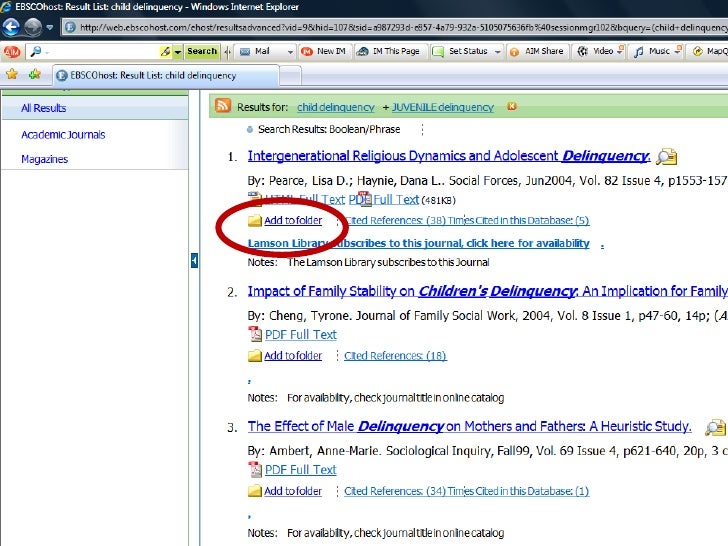The width and height of the screenshot is (728, 546).
Task: Open Times Cited in this Database (1)
Action: (519, 491)
